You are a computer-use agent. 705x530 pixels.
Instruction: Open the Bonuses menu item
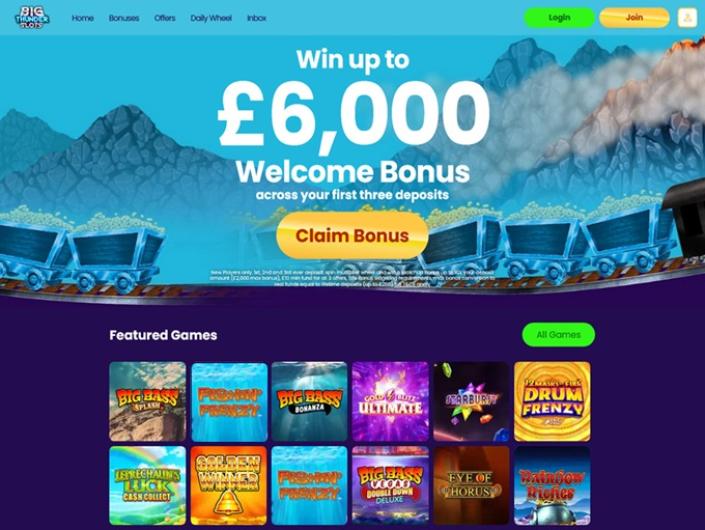tap(124, 18)
